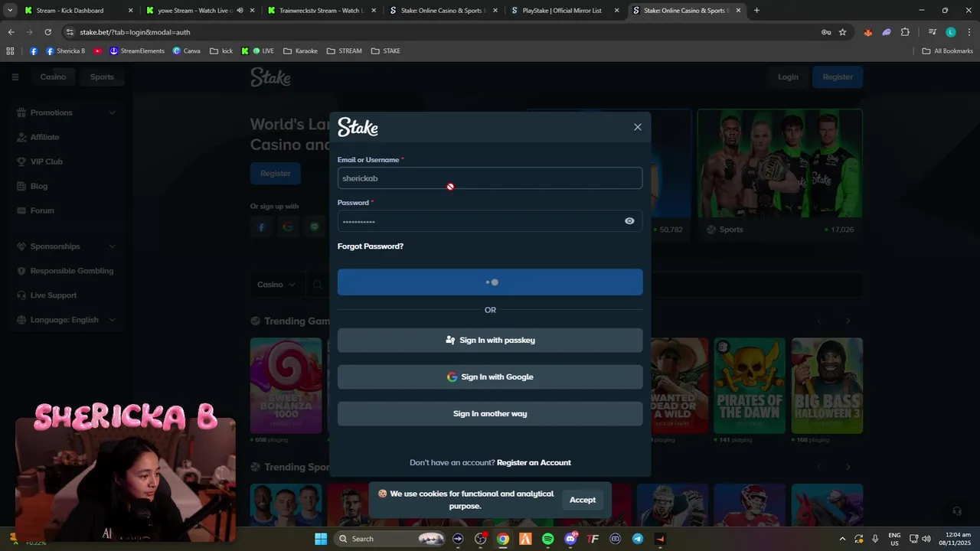The width and height of the screenshot is (980, 551).
Task: Open the Sweet Bonanza 1000 game thumbnail
Action: click(x=286, y=386)
